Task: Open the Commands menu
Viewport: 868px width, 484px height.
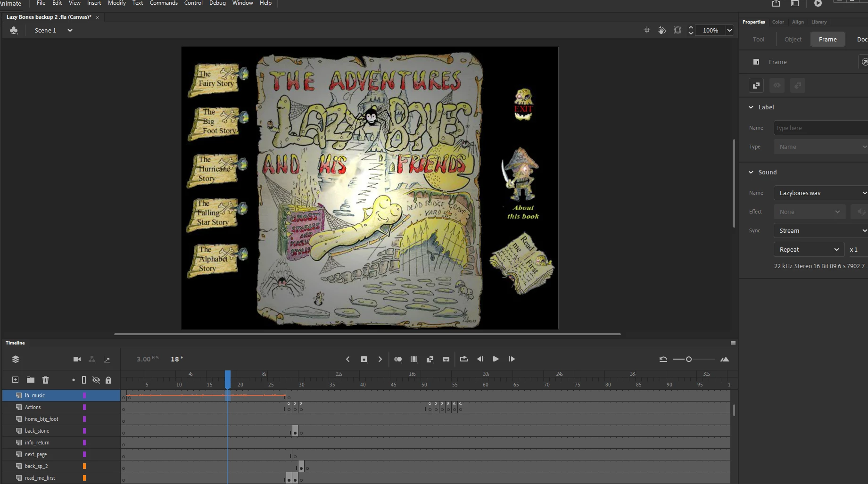Action: click(x=164, y=3)
